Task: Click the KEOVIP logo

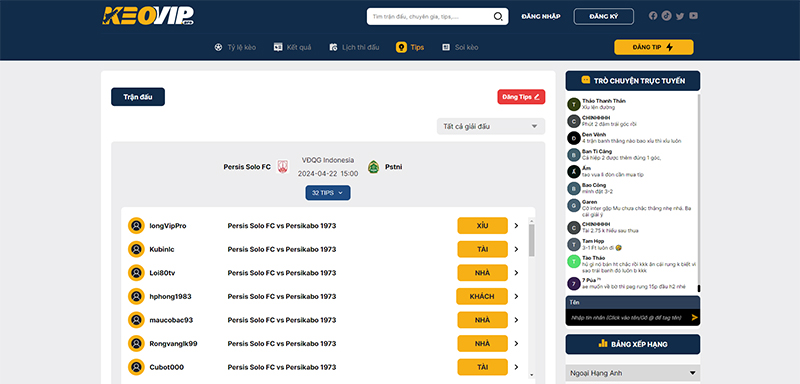Action: point(147,16)
